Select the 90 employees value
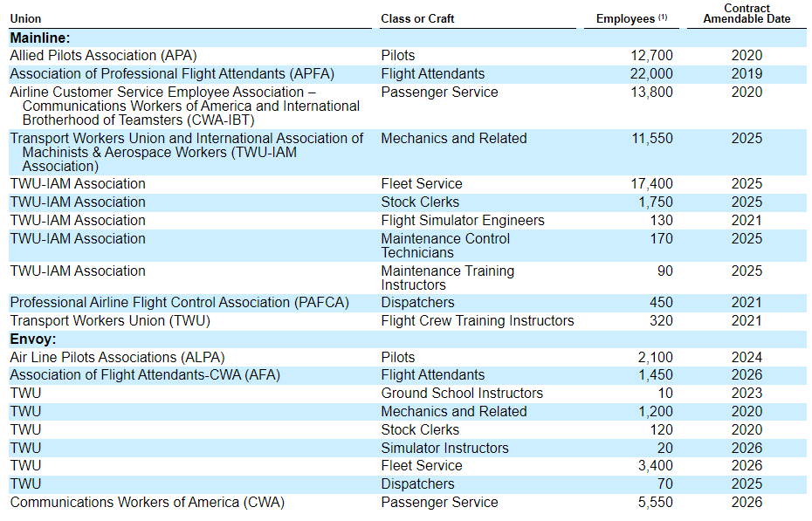Image resolution: width=812 pixels, height=521 pixels. pyautogui.click(x=665, y=271)
